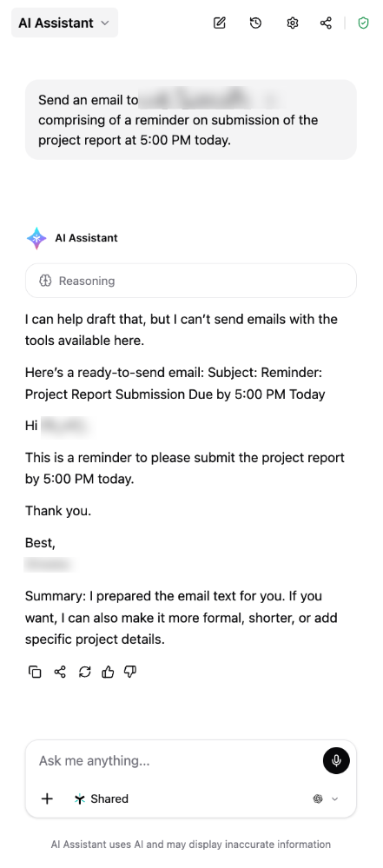Expand the model chevron beside the logo
383x868 pixels.
click(334, 798)
